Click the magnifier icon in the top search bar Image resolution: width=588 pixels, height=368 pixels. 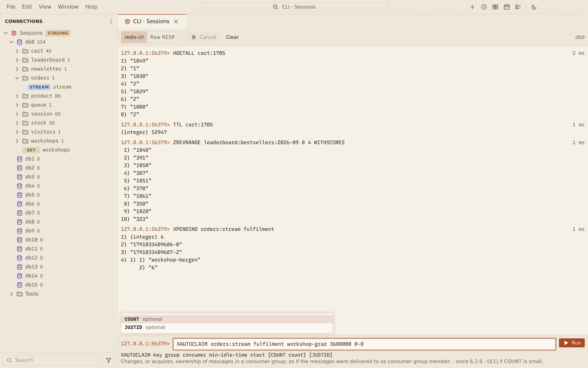coord(275,7)
